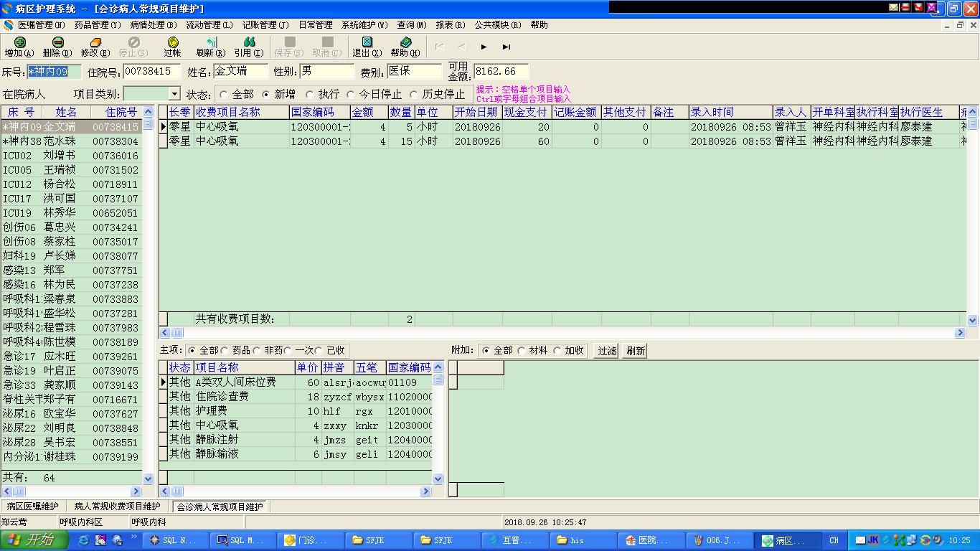The height and width of the screenshot is (551, 980).
Task: Open the 系统维护 menu
Action: point(364,25)
